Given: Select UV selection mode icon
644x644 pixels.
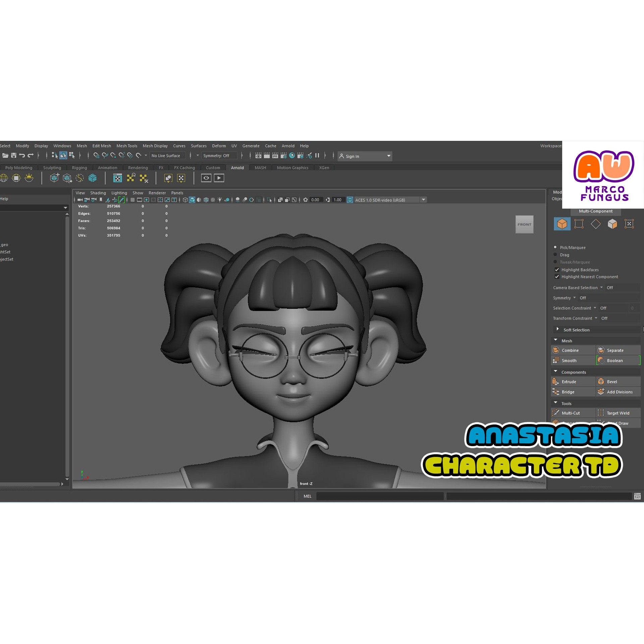Looking at the screenshot, I should (x=629, y=224).
